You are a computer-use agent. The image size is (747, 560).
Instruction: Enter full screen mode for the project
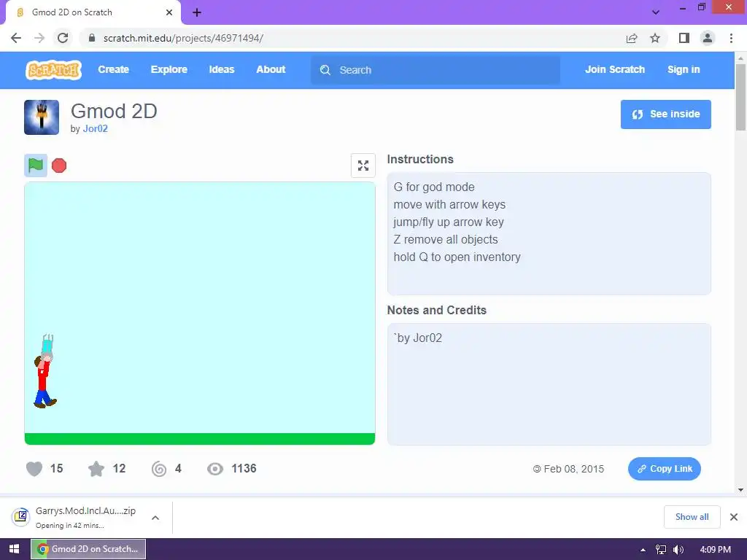tap(363, 166)
